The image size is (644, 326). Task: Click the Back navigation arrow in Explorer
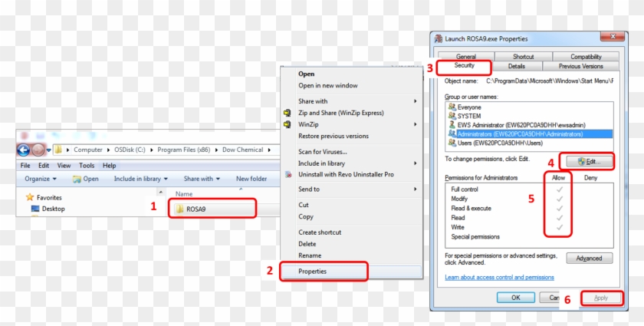(x=23, y=150)
